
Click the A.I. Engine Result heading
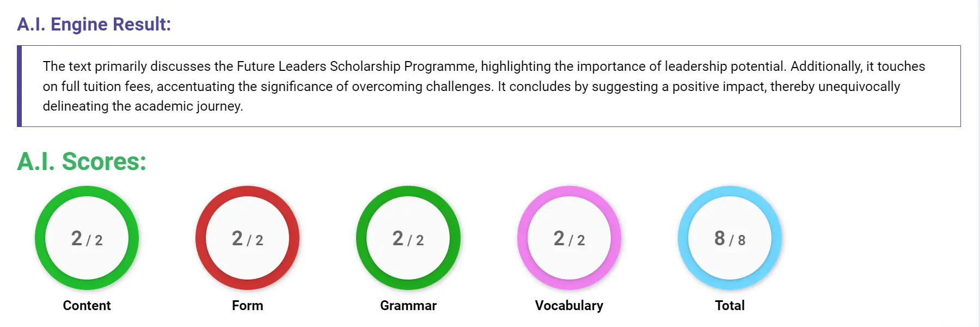[x=94, y=23]
